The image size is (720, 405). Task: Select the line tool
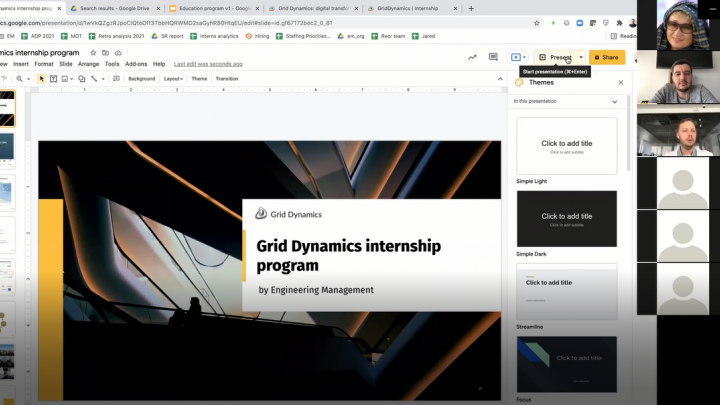pos(94,79)
